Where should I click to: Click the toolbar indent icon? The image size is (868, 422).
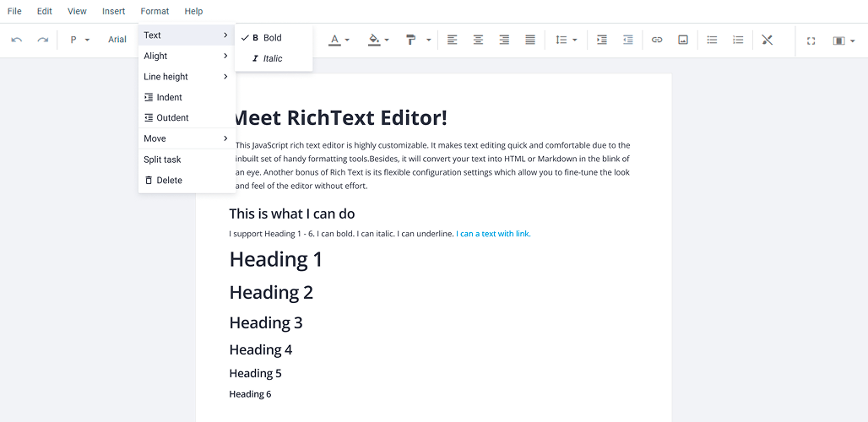[602, 40]
